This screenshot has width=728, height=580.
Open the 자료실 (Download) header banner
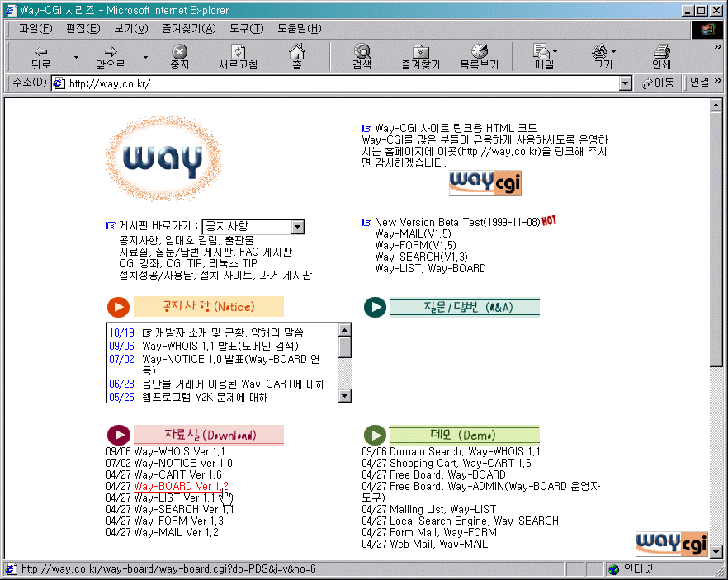point(209,436)
